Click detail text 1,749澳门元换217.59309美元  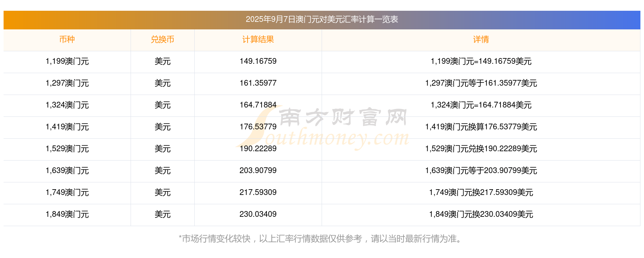[x=481, y=192]
